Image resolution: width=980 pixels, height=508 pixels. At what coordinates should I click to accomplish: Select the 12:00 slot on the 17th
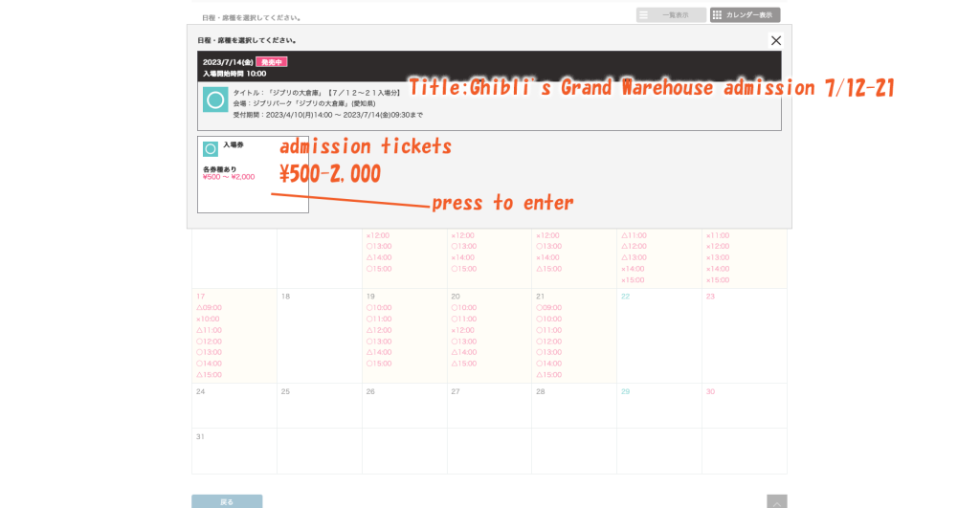pyautogui.click(x=209, y=342)
